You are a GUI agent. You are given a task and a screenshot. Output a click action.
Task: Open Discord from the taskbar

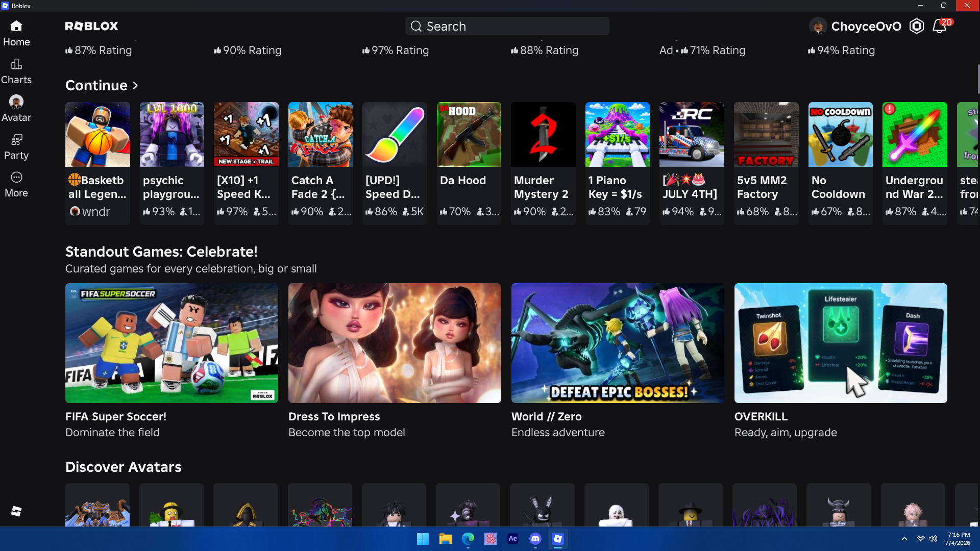[535, 539]
